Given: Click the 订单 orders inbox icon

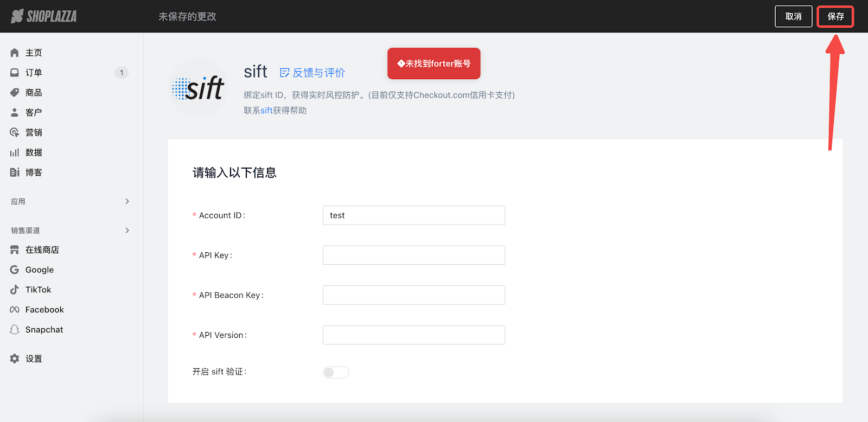Looking at the screenshot, I should pyautogui.click(x=15, y=73).
